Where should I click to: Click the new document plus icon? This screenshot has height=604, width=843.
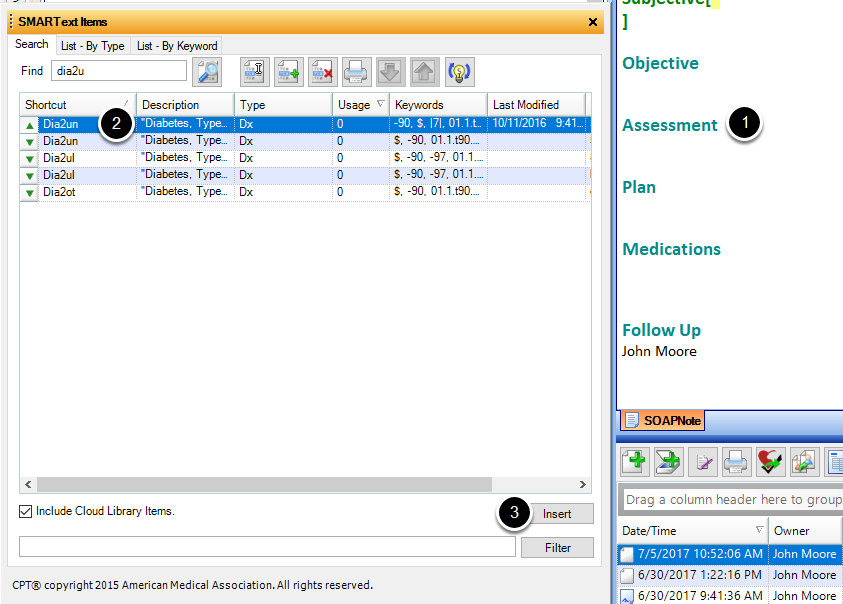[x=634, y=461]
